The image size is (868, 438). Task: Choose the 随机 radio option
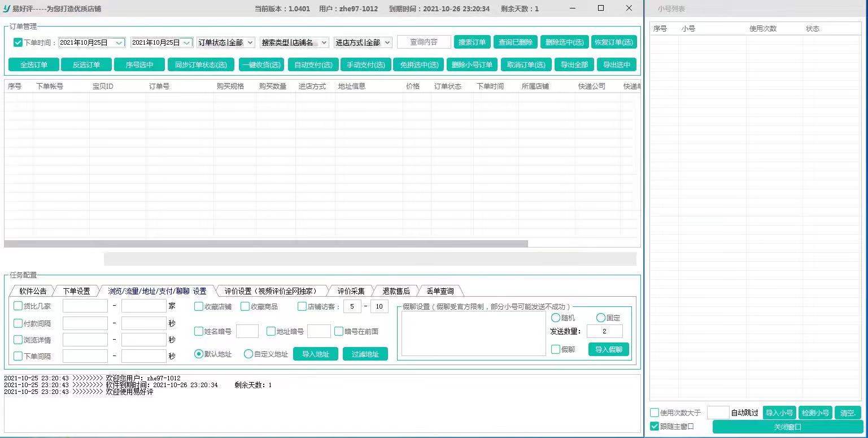(x=556, y=318)
